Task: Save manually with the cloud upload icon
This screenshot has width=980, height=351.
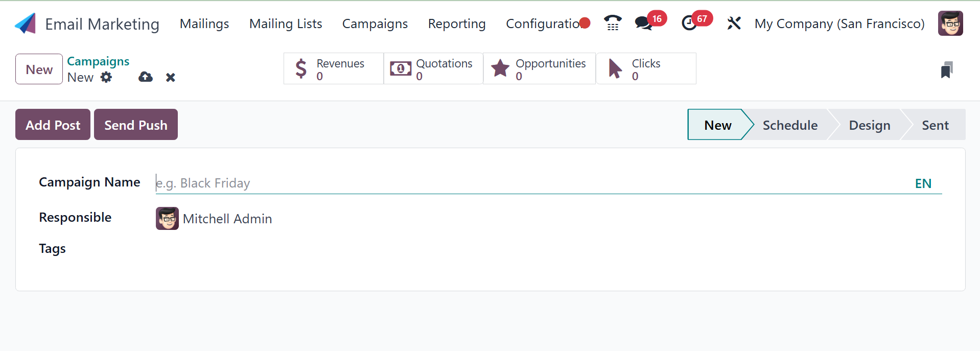Action: click(146, 77)
